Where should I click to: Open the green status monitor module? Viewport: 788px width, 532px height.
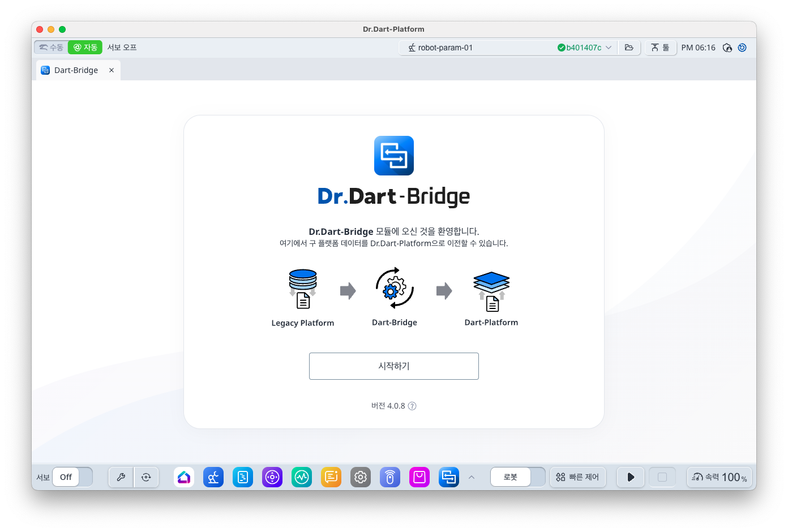pyautogui.click(x=302, y=477)
